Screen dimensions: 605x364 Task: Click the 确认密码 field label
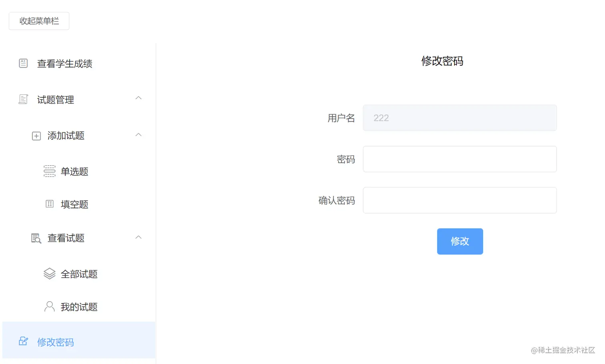337,200
